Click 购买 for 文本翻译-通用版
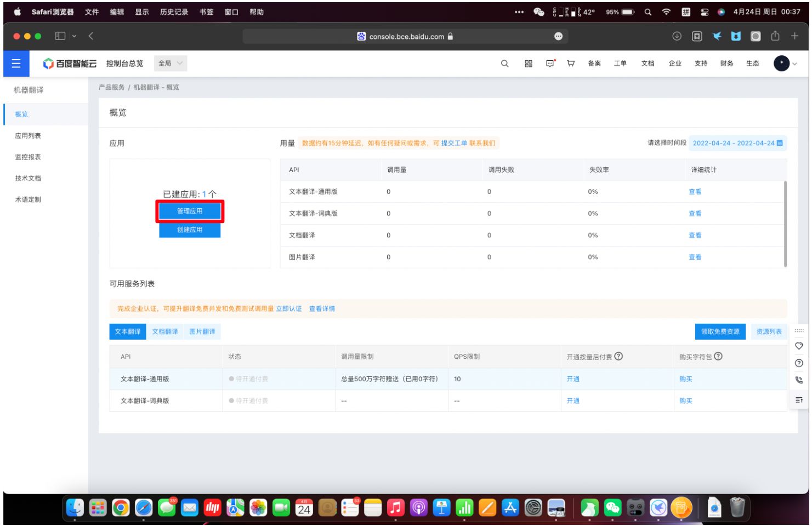The width and height of the screenshot is (812, 527). pyautogui.click(x=685, y=379)
